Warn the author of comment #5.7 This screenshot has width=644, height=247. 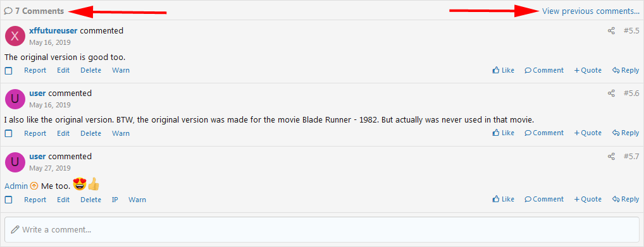[x=137, y=200]
